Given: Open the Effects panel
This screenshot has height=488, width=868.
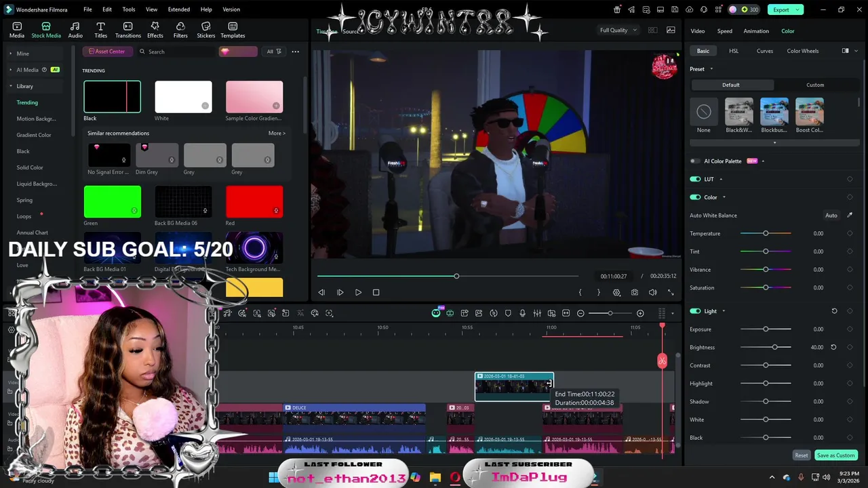Looking at the screenshot, I should pos(155,30).
